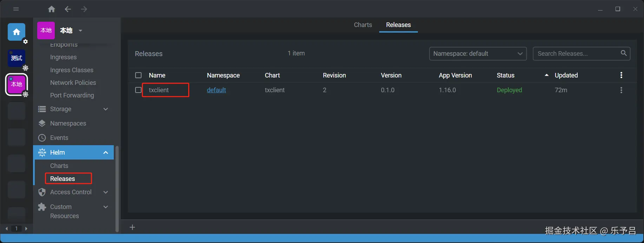The image size is (644, 243).
Task: Click the Access Control shield icon
Action: [x=42, y=192]
